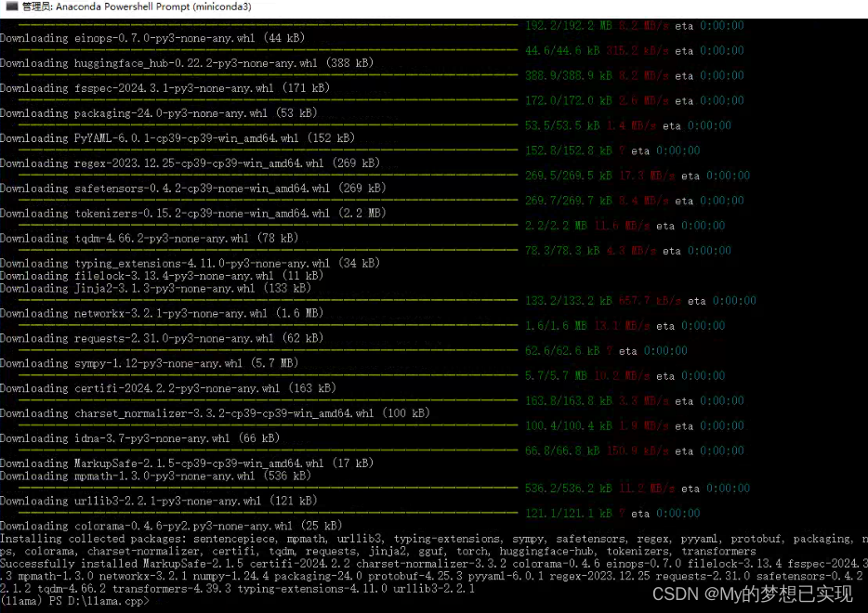Click the '536.2/536.2 kB' progress value
Screen dimensions: 868x613
coord(569,488)
